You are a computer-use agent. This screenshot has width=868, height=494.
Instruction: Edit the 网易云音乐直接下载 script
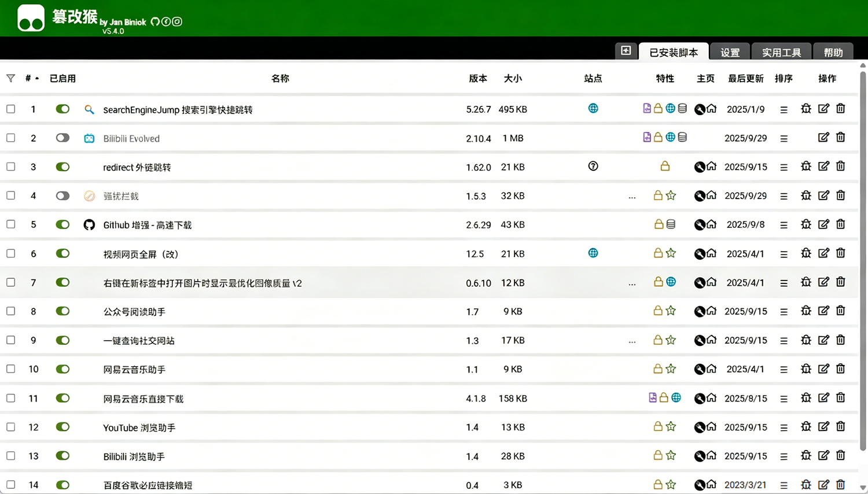pyautogui.click(x=823, y=398)
